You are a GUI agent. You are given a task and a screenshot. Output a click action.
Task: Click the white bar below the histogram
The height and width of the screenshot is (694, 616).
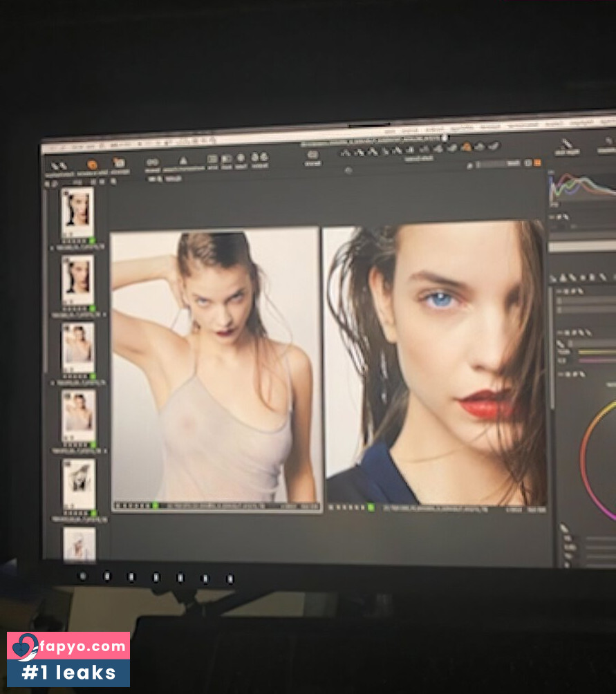pyautogui.click(x=582, y=247)
